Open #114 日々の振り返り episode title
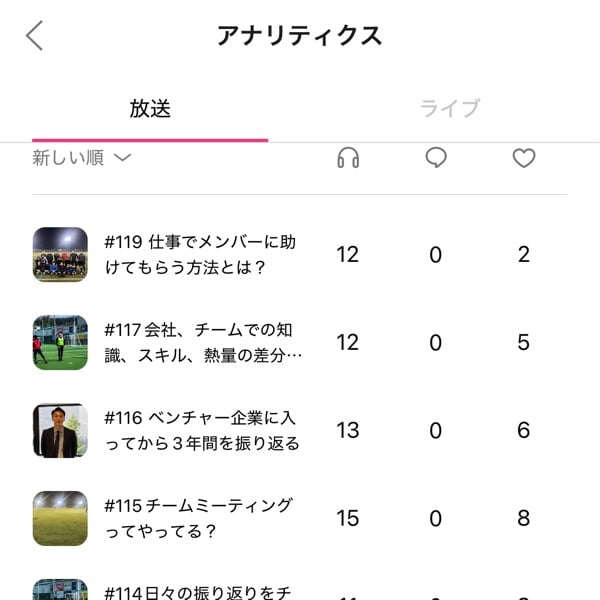This screenshot has width=600, height=600. click(x=200, y=590)
